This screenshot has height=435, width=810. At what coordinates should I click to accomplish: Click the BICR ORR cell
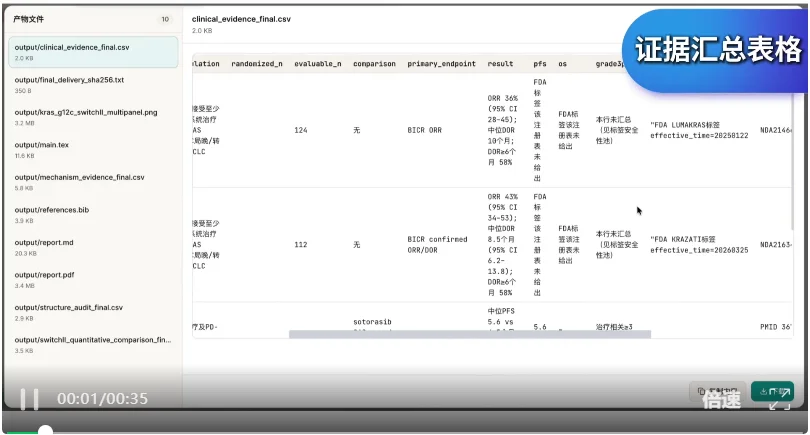coord(425,130)
